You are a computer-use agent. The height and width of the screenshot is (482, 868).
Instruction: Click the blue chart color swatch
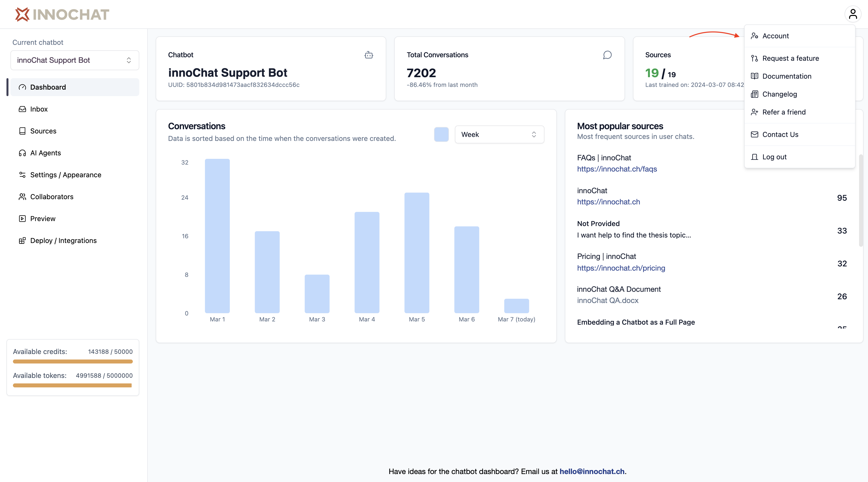441,135
